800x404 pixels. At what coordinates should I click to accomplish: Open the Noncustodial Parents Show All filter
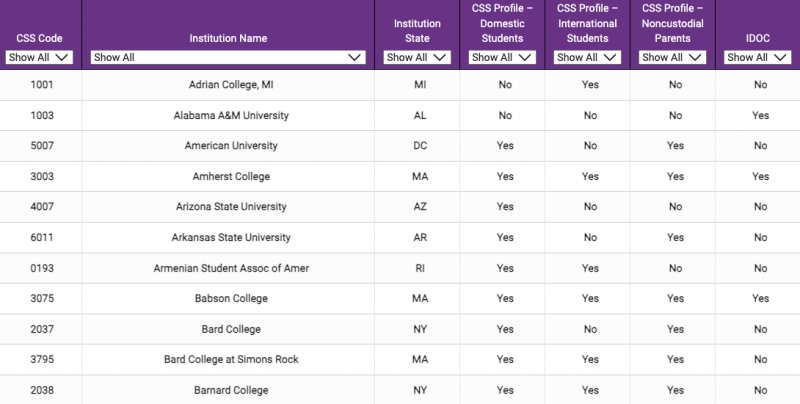tap(672, 57)
